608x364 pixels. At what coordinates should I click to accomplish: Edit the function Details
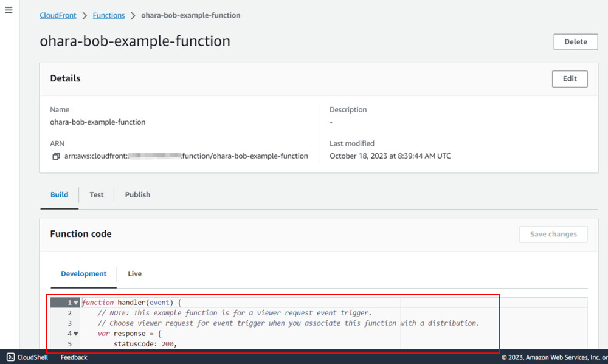tap(569, 78)
